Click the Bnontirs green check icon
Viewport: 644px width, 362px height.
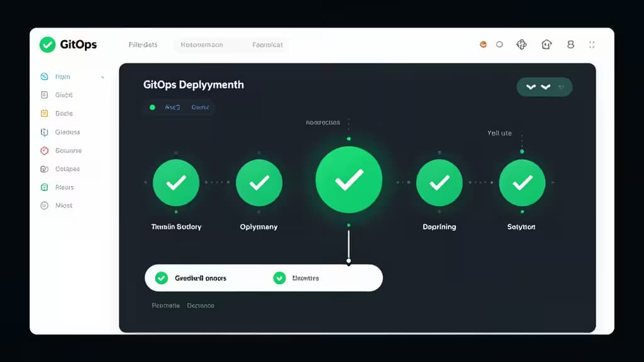click(279, 278)
